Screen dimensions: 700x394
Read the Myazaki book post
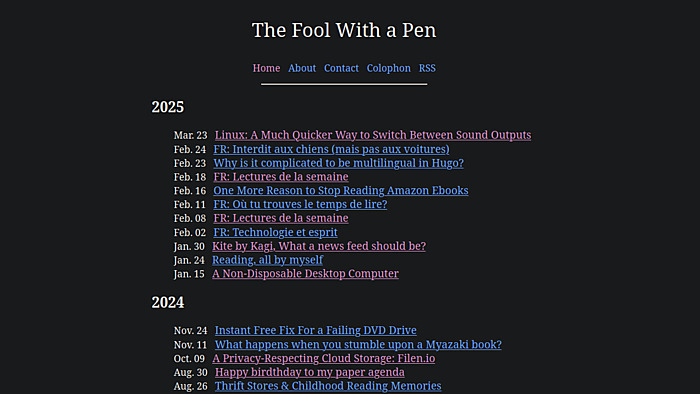[x=358, y=344]
